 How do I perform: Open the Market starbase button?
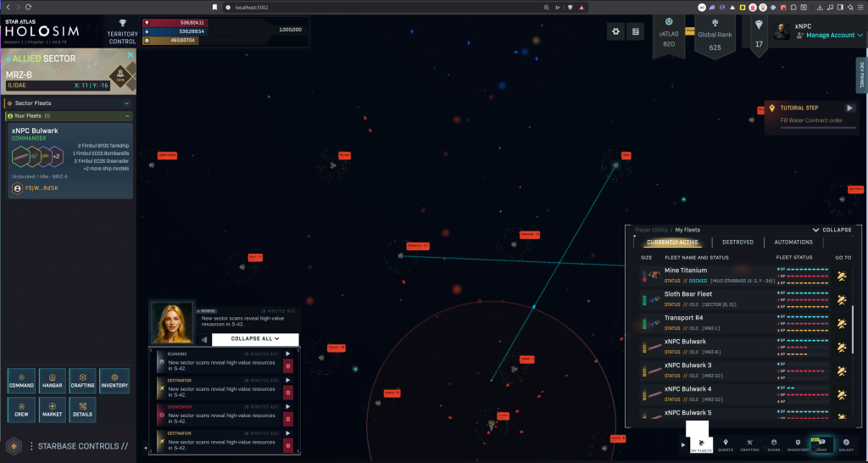(53, 410)
